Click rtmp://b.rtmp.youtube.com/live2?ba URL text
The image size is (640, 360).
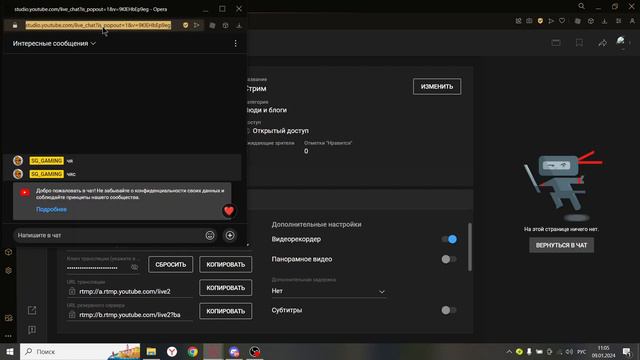130,315
